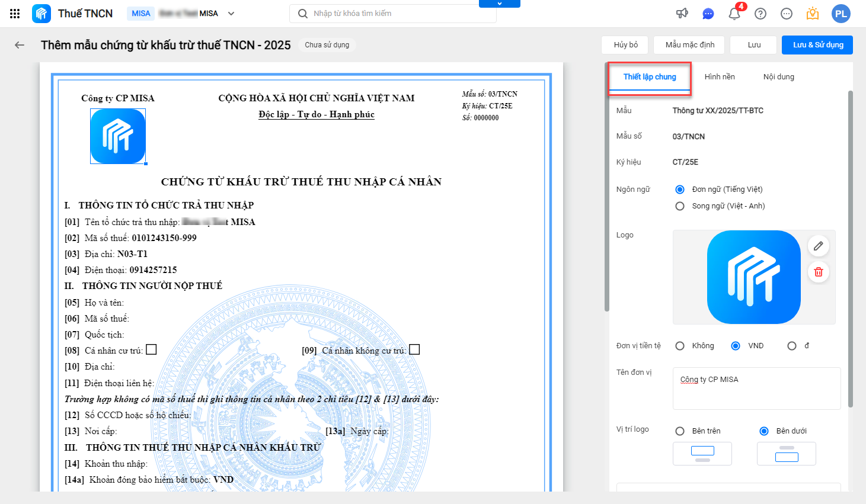Expand the collapsed top blue handle

[499, 4]
